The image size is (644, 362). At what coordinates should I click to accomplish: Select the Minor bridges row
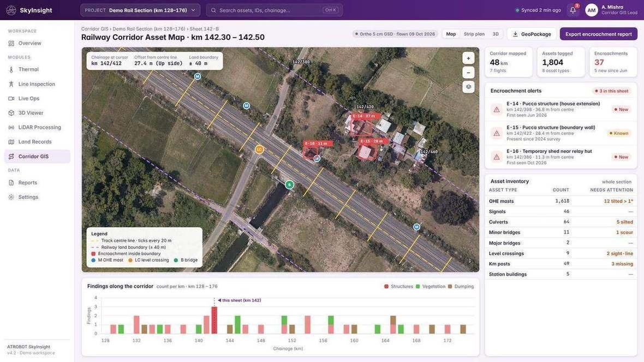tap(560, 233)
